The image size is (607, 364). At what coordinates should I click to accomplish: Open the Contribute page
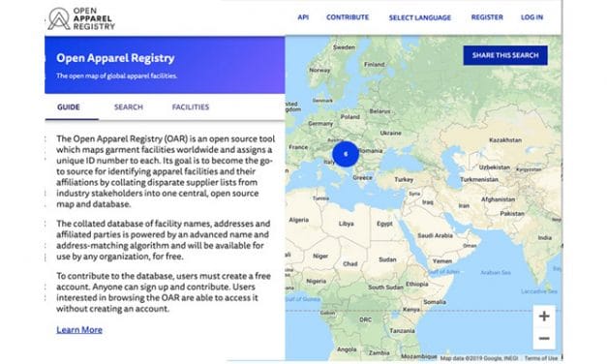348,17
